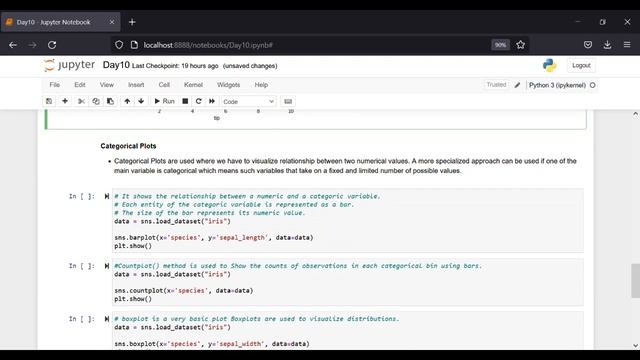Click the Jupyter logo
640x360 pixels.
(x=69, y=65)
